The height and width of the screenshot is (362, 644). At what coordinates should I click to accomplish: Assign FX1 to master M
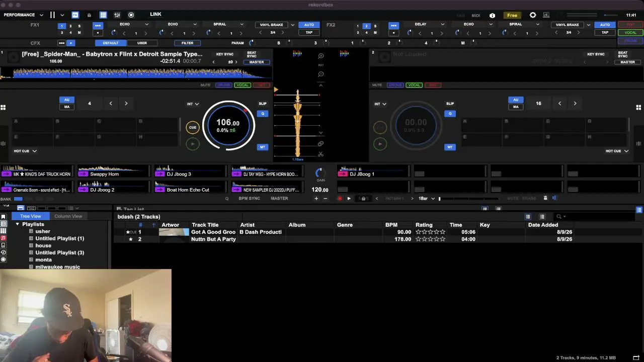[x=79, y=33]
